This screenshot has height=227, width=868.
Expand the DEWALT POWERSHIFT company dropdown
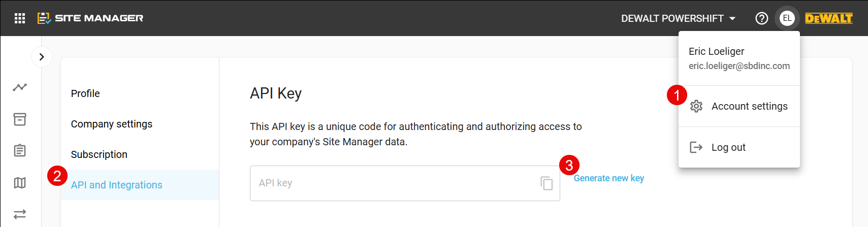(x=679, y=18)
